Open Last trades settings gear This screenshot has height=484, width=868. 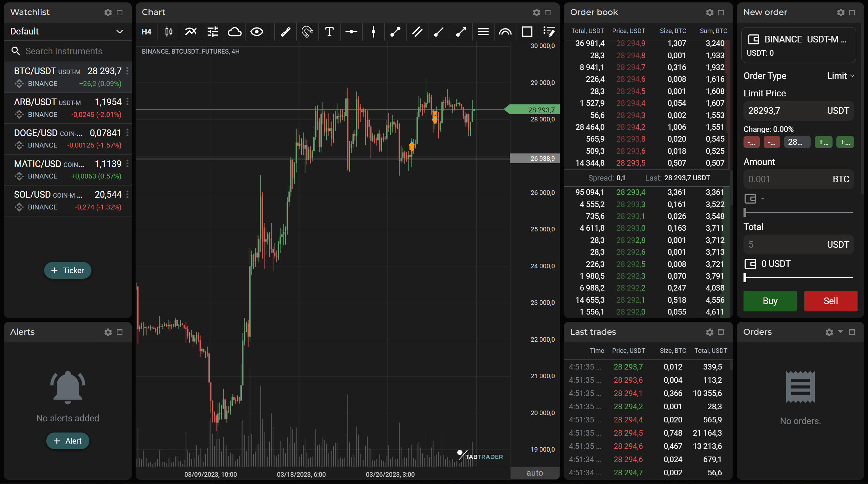[710, 332]
